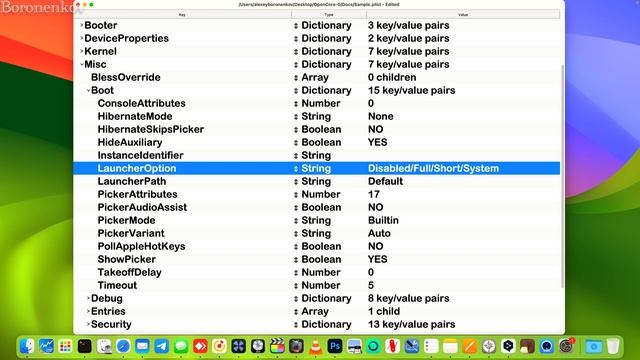640x360 pixels.
Task: Open type popup for BlessOverride row
Action: tap(296, 78)
